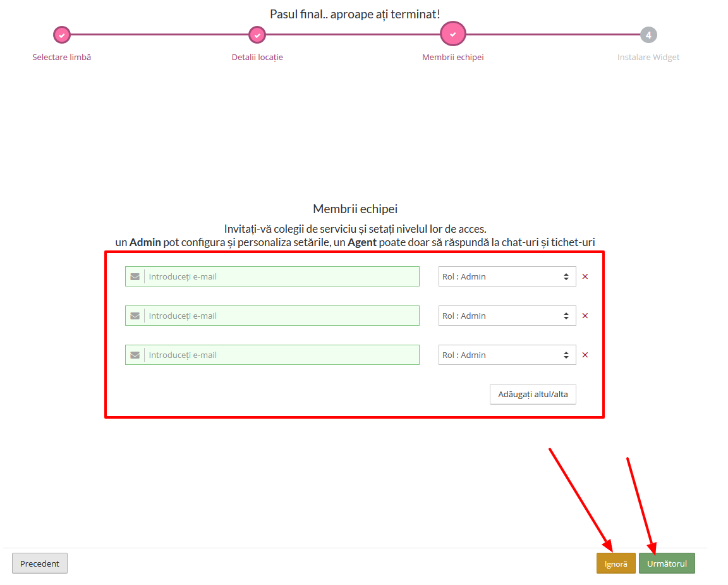Proceed with the Următorul button

(x=667, y=563)
